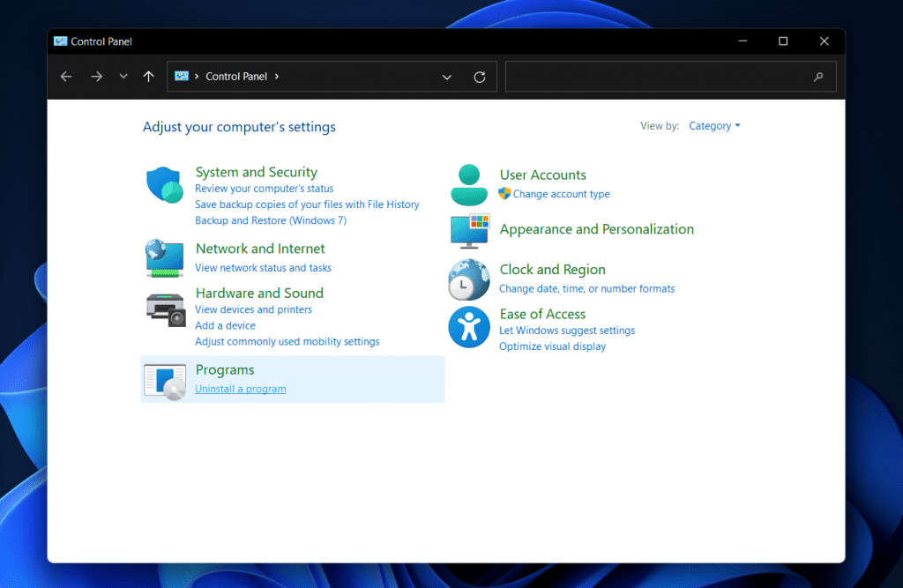The image size is (903, 588).
Task: Click the User Accounts person icon
Action: pos(469,184)
